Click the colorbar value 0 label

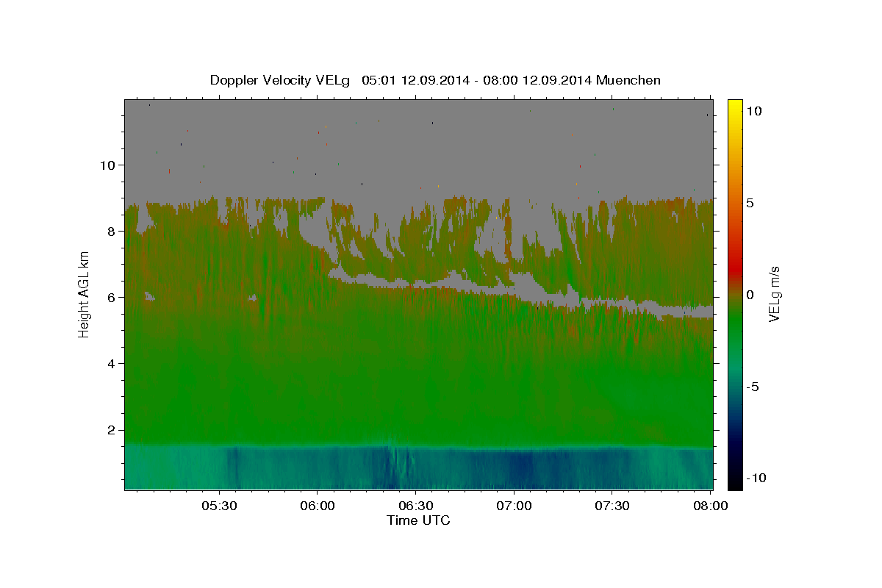pyautogui.click(x=750, y=295)
